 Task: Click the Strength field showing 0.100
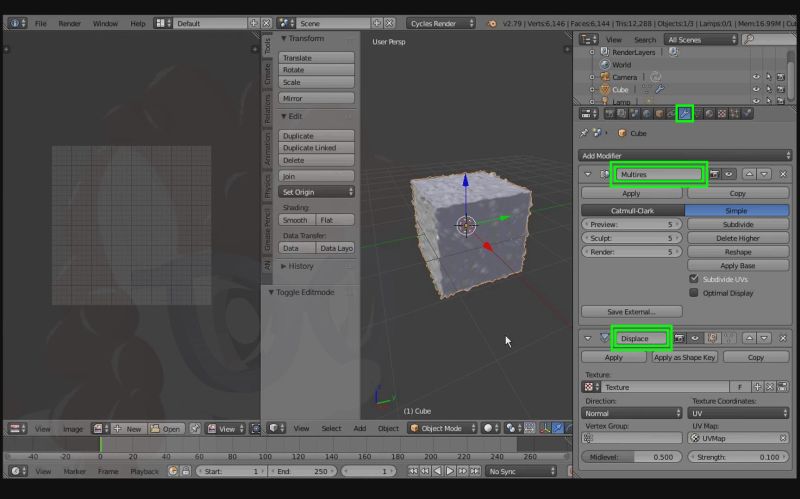click(x=738, y=457)
